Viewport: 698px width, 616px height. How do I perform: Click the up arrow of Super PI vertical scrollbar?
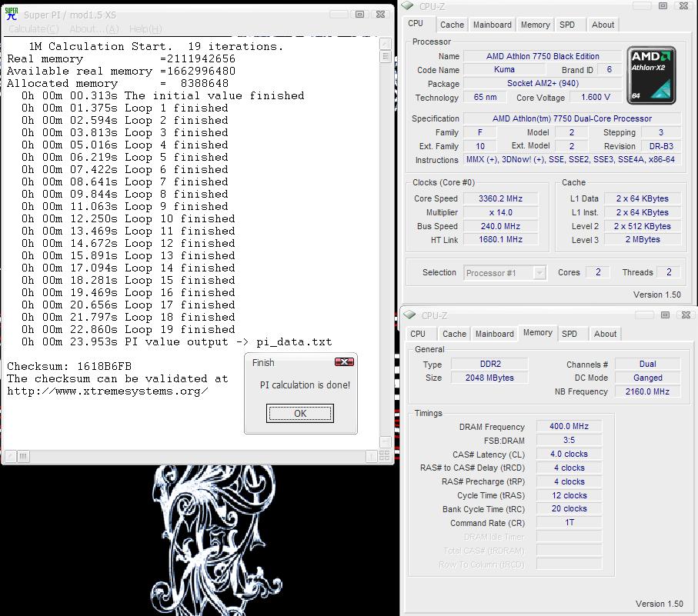click(386, 44)
